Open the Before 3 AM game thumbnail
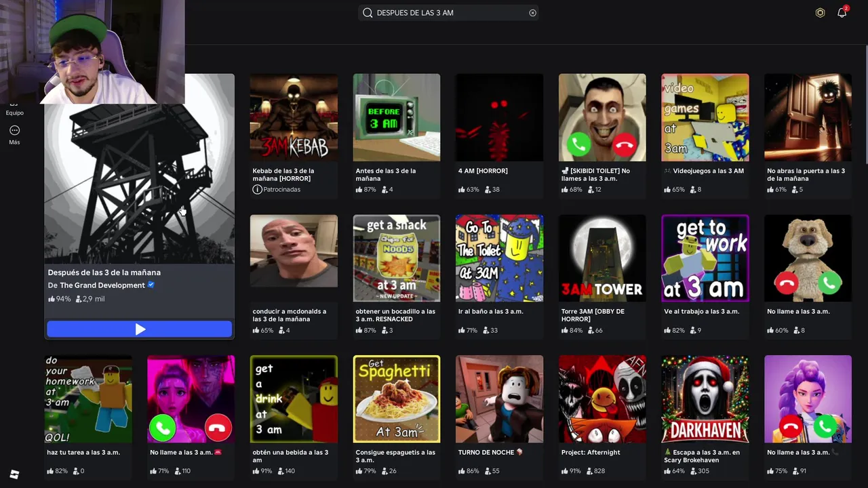The width and height of the screenshot is (868, 488). point(397,117)
